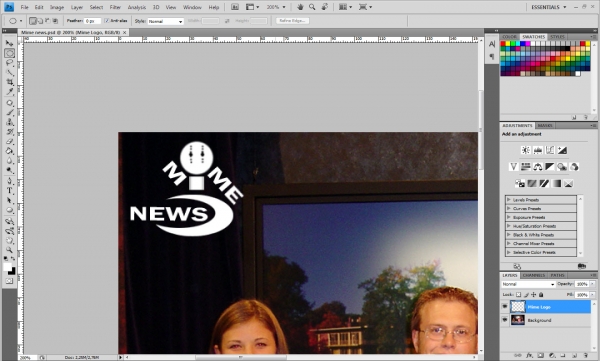The height and width of the screenshot is (361, 600).
Task: Open the Filter menu
Action: pos(115,7)
